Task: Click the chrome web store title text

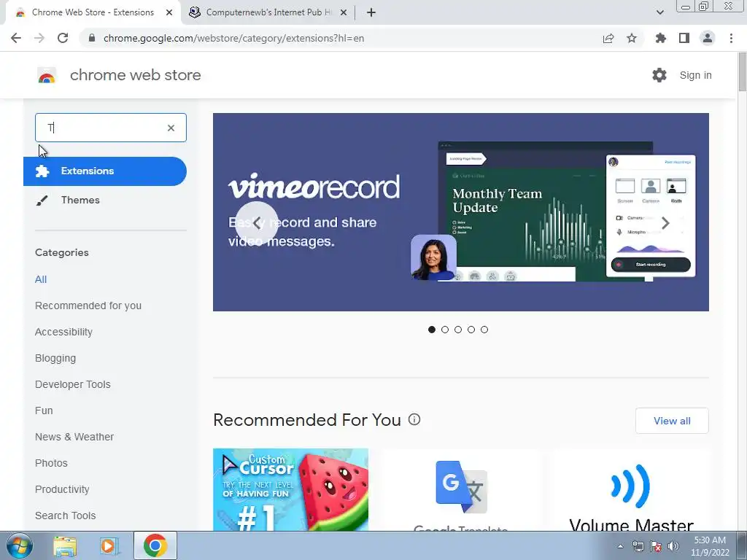Action: tap(135, 75)
